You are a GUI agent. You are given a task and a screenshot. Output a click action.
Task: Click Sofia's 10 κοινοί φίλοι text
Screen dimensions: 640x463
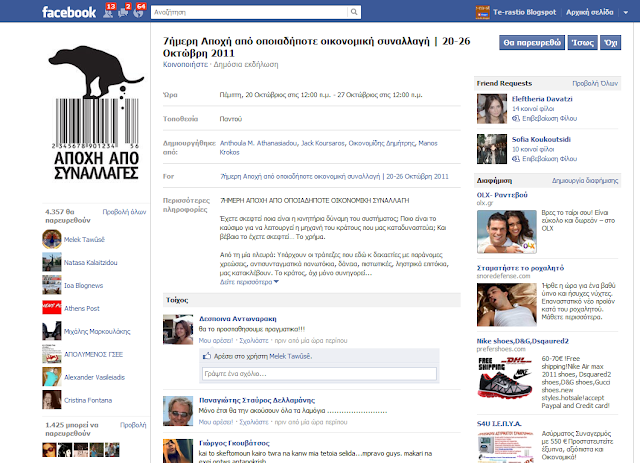click(533, 149)
